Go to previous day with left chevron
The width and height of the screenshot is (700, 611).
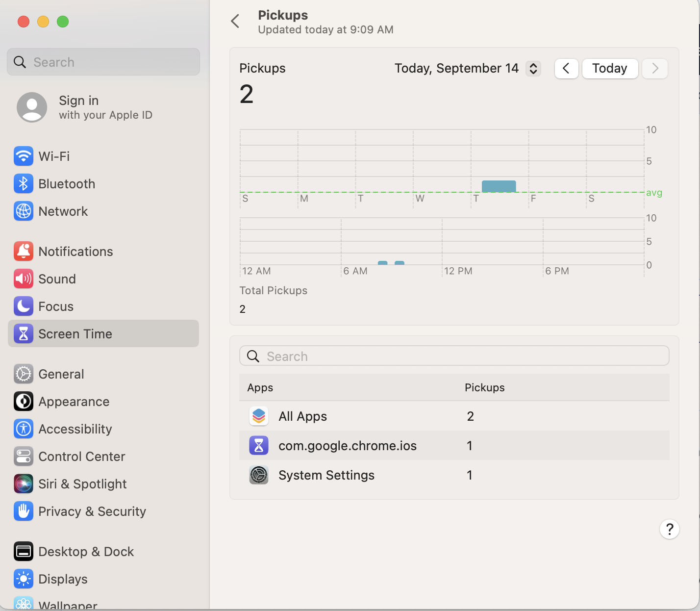coord(566,69)
